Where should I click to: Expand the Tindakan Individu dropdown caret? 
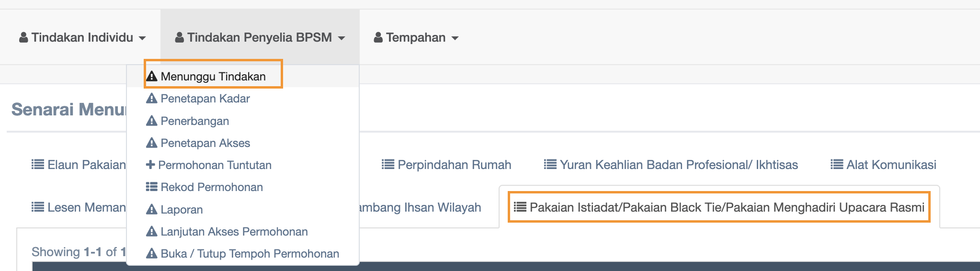(142, 38)
